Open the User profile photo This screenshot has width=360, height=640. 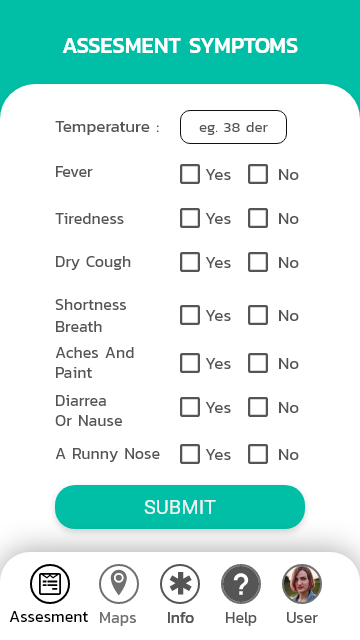coord(302,584)
